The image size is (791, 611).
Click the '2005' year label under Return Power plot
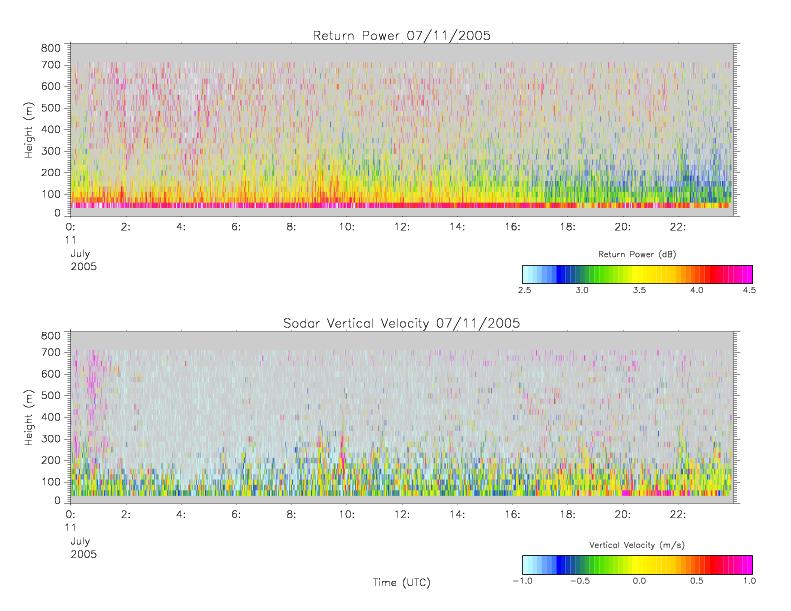[83, 266]
